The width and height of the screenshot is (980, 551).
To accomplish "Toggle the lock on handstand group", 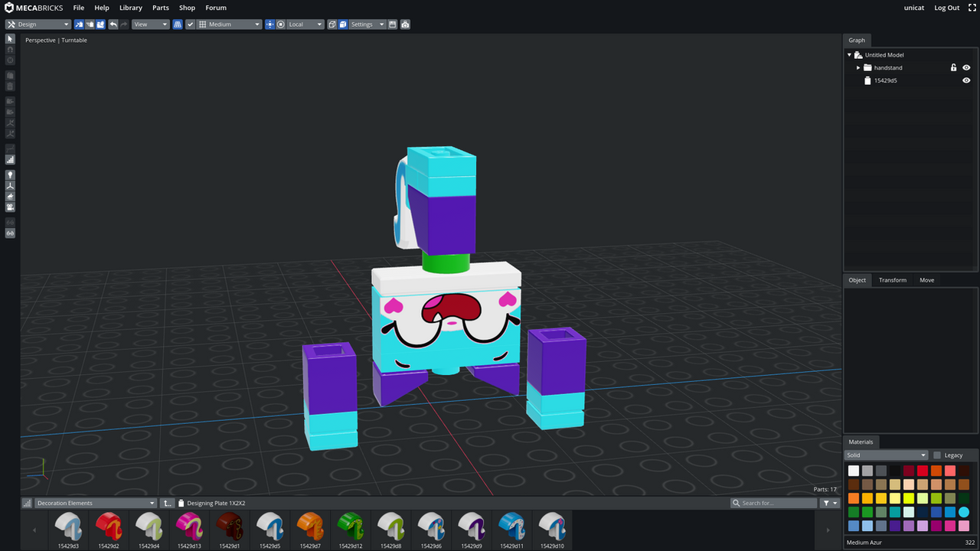I will [x=953, y=67].
